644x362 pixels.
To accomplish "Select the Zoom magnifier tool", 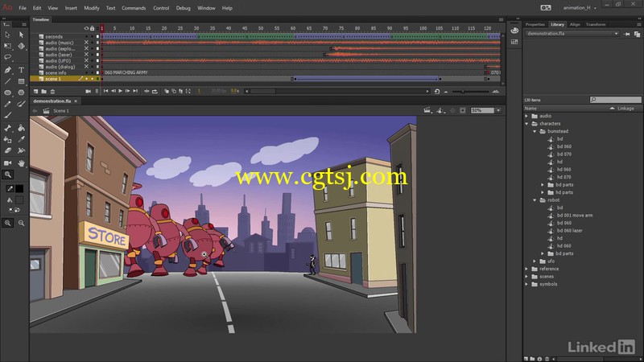I will (7, 175).
